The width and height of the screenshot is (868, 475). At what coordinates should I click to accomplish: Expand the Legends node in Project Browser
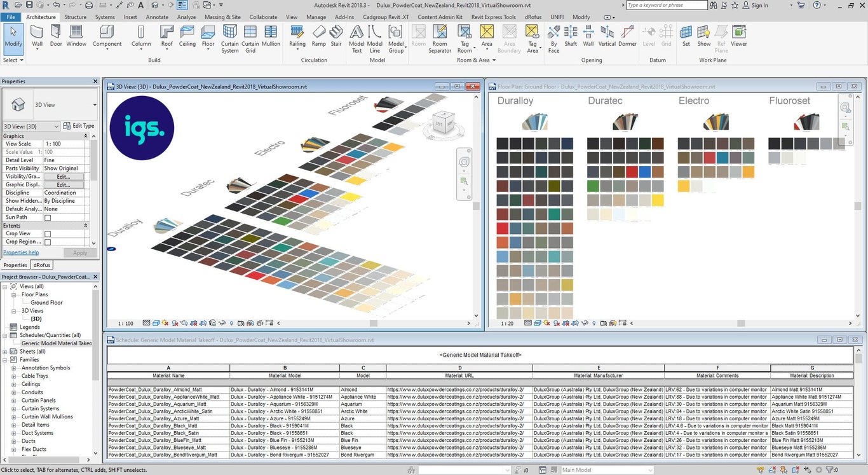6,327
